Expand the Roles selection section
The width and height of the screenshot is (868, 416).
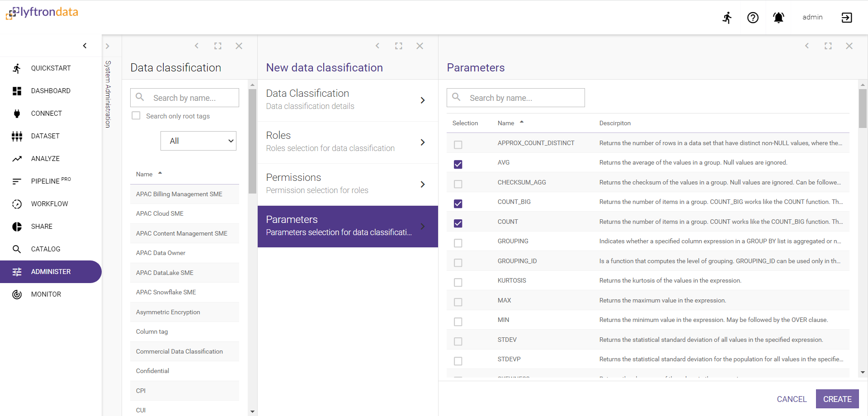point(348,142)
